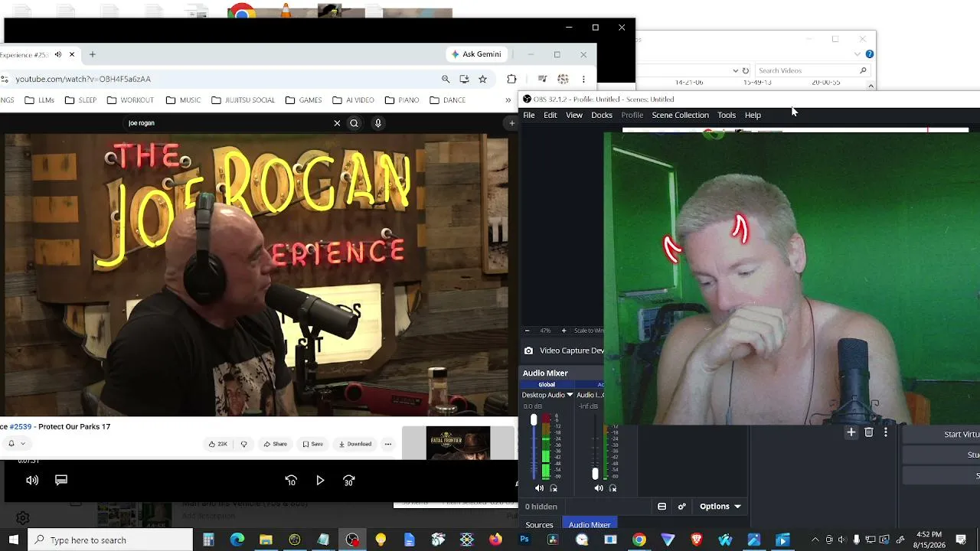Open Firefox from the taskbar
980x551 pixels.
[x=495, y=540]
